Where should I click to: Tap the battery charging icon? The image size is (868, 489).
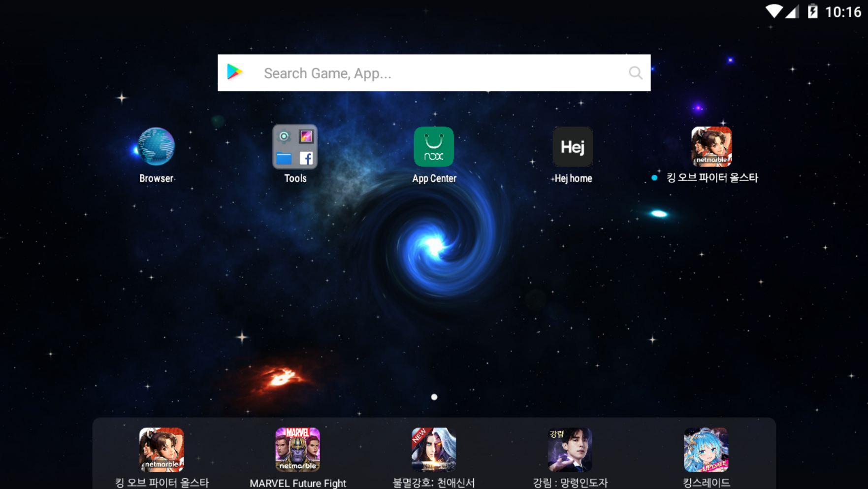click(x=812, y=11)
